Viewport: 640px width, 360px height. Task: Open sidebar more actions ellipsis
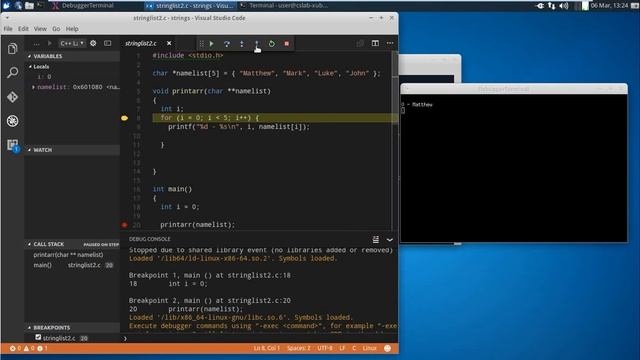coord(37,43)
